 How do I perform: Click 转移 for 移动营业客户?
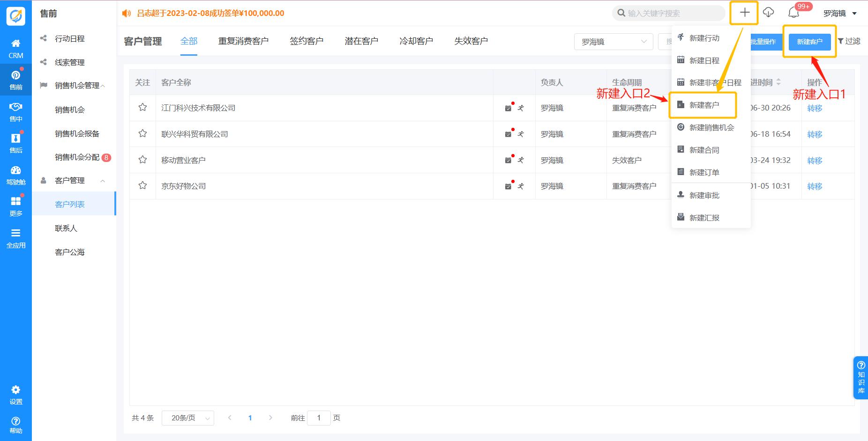(x=815, y=161)
